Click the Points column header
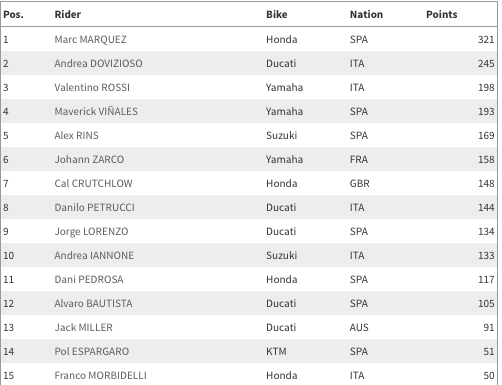This screenshot has width=502, height=385. pyautogui.click(x=442, y=14)
